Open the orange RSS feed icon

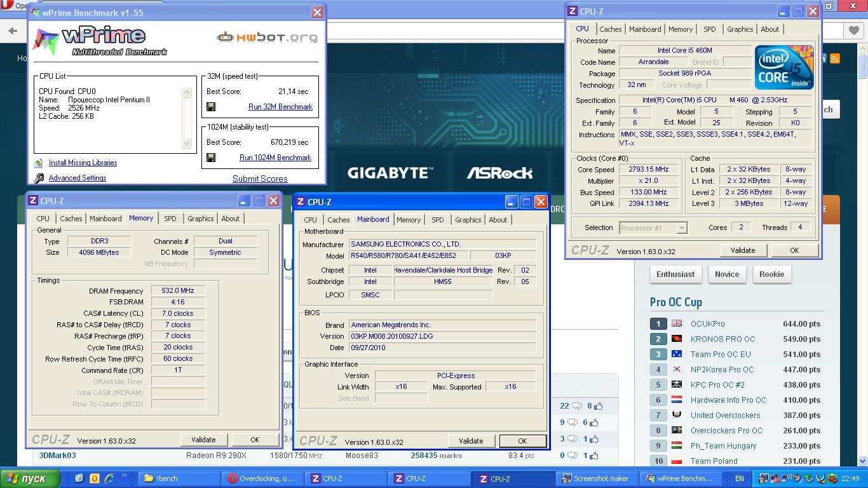835,58
